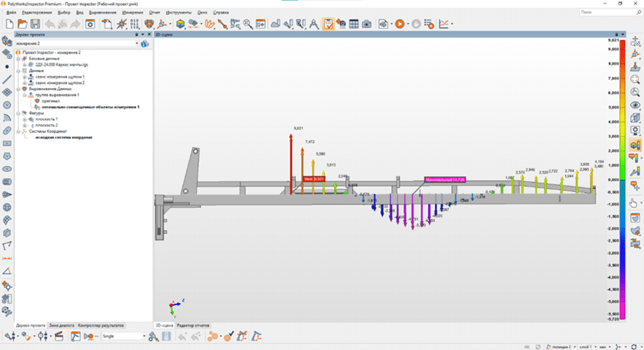Click the Save project icon
The width and height of the screenshot is (644, 350).
point(35,24)
